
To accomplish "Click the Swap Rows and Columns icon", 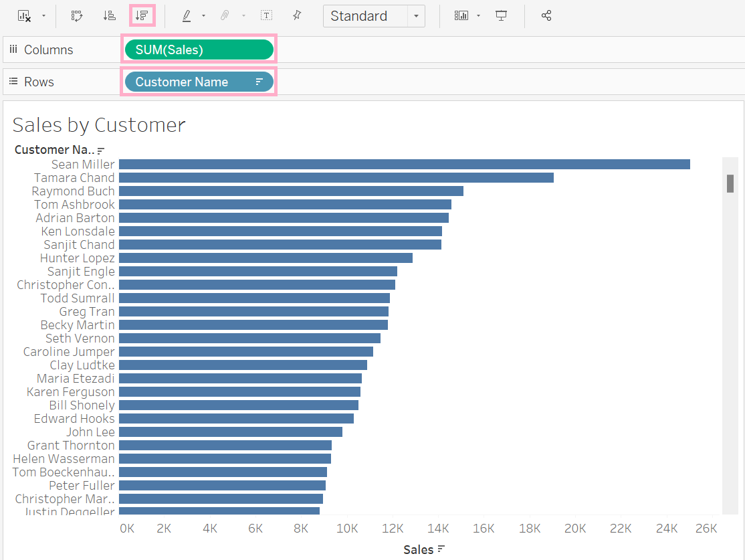I will (76, 15).
